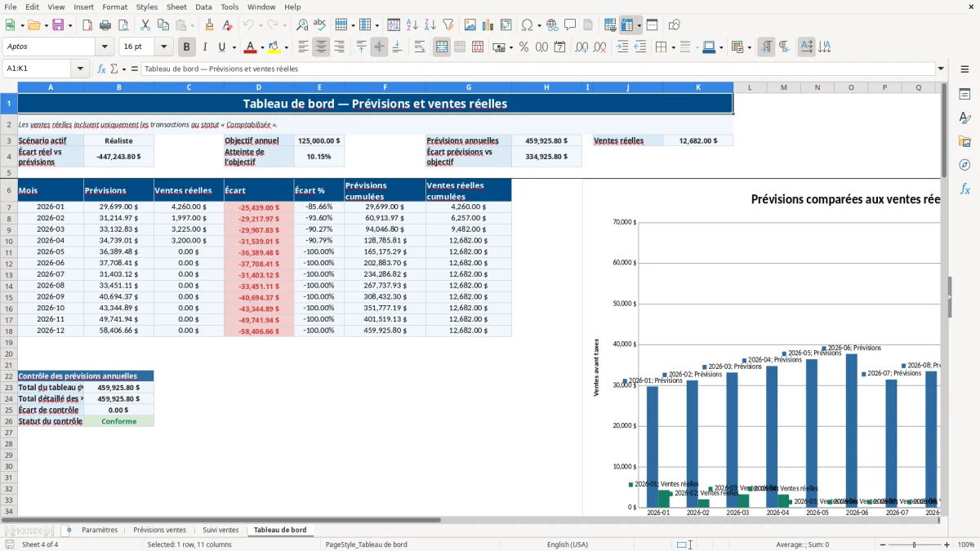Open borders dropdown arrow
Viewport: 980px width, 551px height.
pos(674,47)
